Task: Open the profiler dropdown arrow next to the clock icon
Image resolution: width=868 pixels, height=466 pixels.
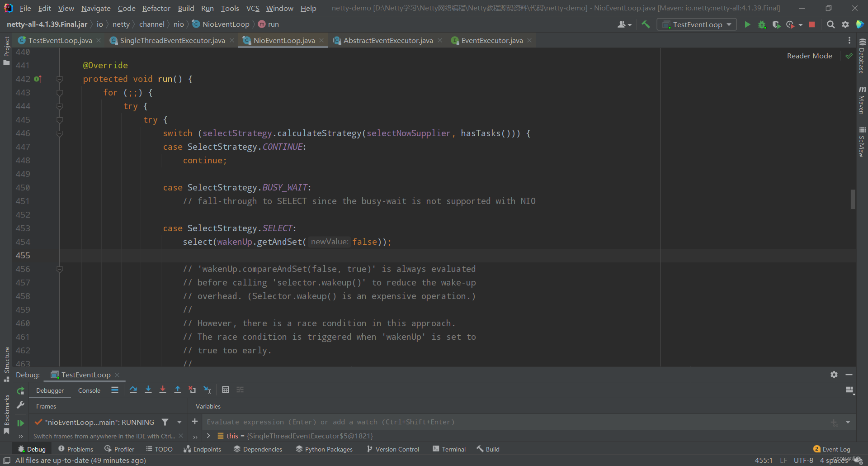Action: [801, 25]
